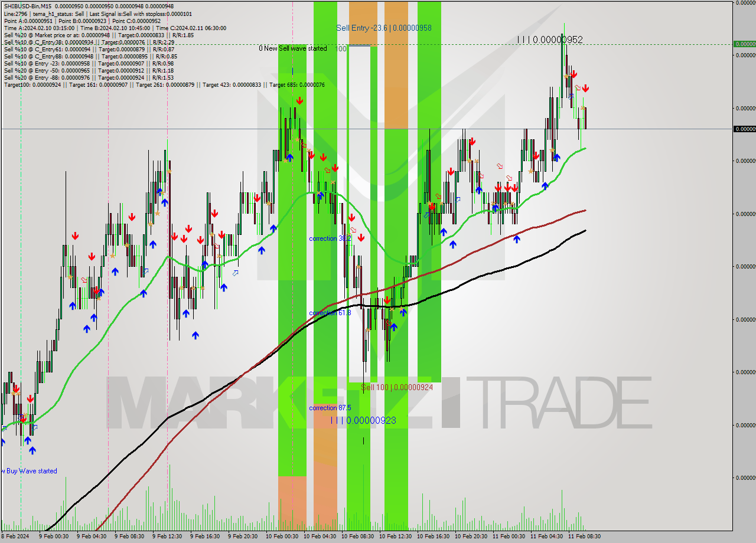
Task: Click the '10 Feb 12:30' time axis label
Action: coord(395,537)
